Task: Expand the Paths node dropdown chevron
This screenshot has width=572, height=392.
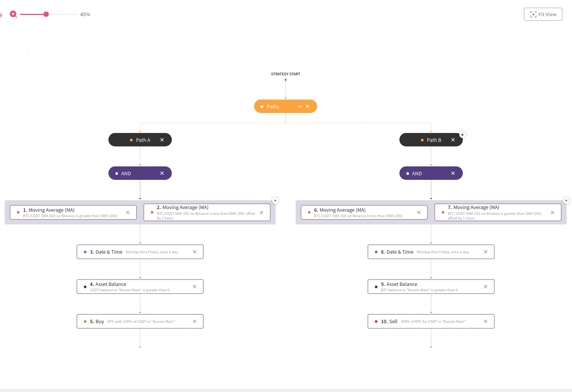Action: point(300,106)
